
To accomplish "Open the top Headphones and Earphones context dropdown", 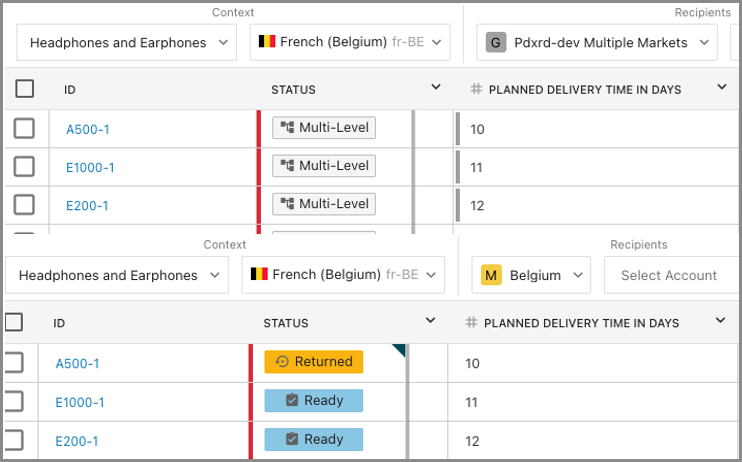I will (x=126, y=42).
